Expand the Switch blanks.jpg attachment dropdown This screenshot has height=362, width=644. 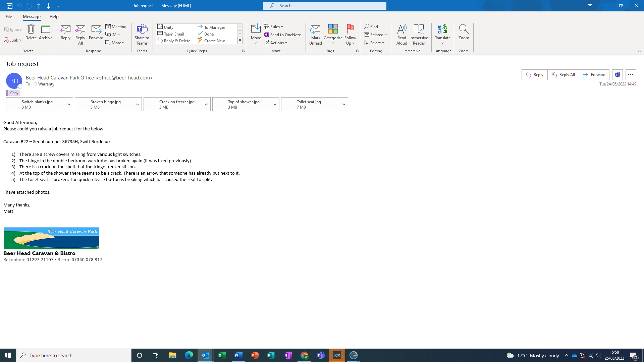point(68,105)
